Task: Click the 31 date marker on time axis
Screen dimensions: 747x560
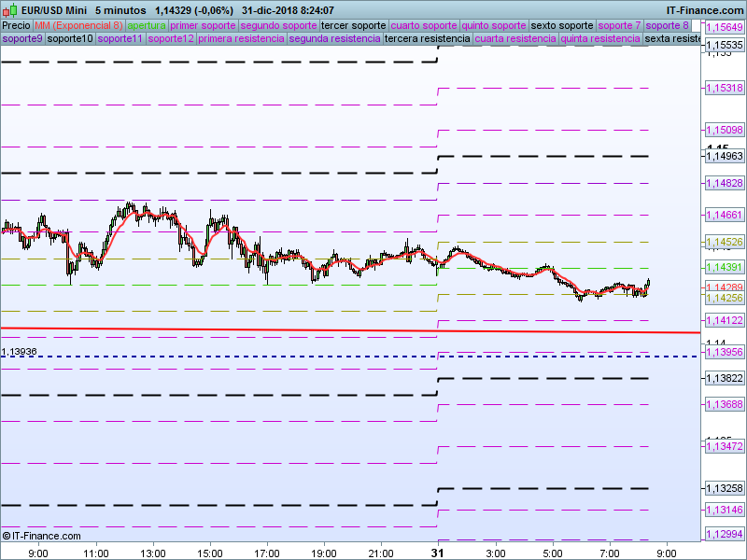Action: click(437, 553)
